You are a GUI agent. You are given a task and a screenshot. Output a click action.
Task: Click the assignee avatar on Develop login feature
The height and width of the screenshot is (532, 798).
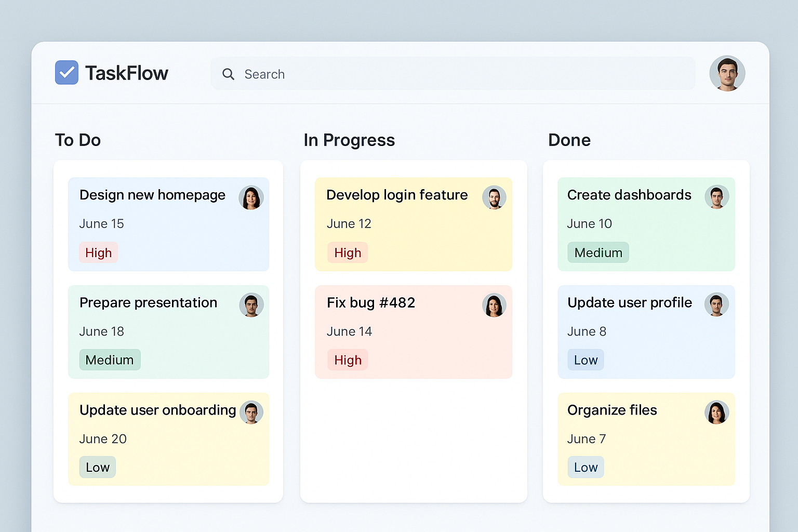pyautogui.click(x=495, y=197)
